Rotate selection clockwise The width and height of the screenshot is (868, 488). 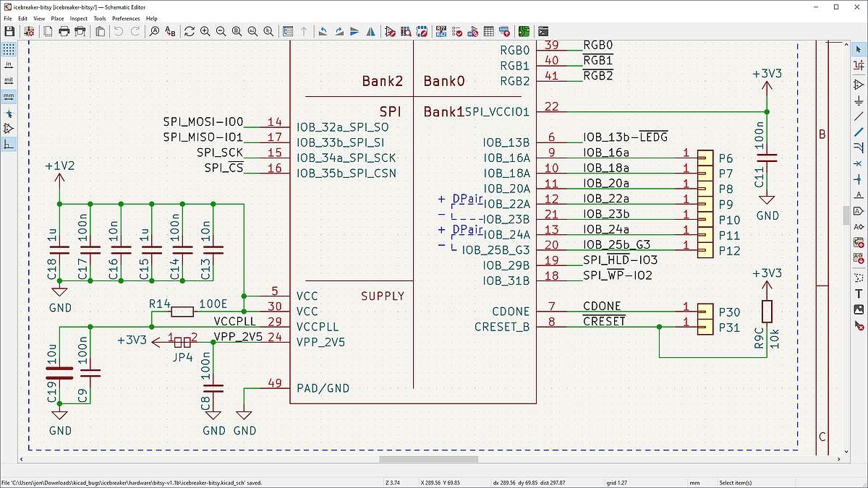(x=339, y=32)
